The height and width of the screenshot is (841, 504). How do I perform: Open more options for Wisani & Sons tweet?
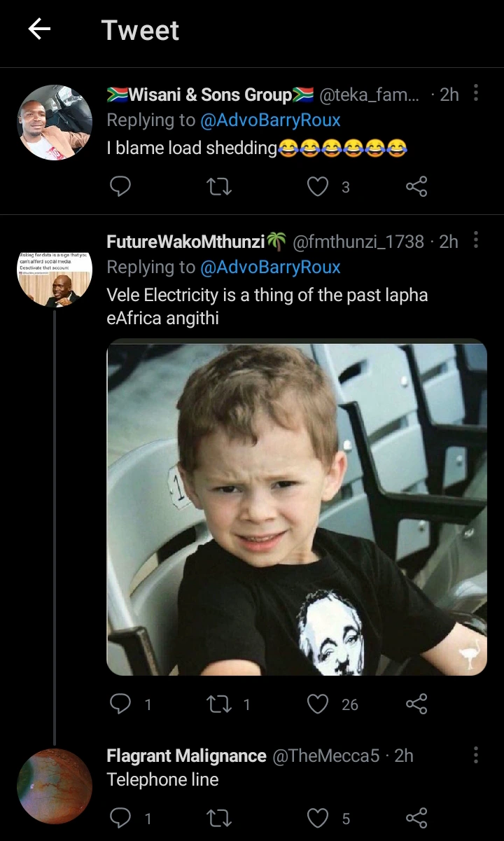pyautogui.click(x=476, y=93)
